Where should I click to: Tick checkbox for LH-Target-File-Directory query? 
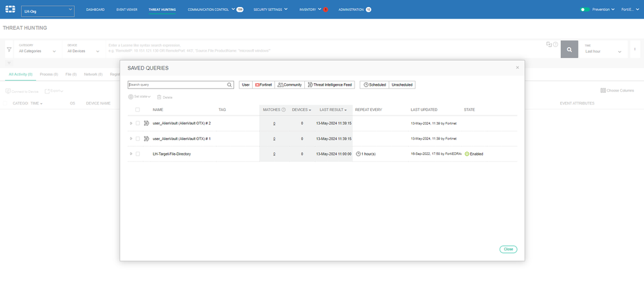point(137,154)
